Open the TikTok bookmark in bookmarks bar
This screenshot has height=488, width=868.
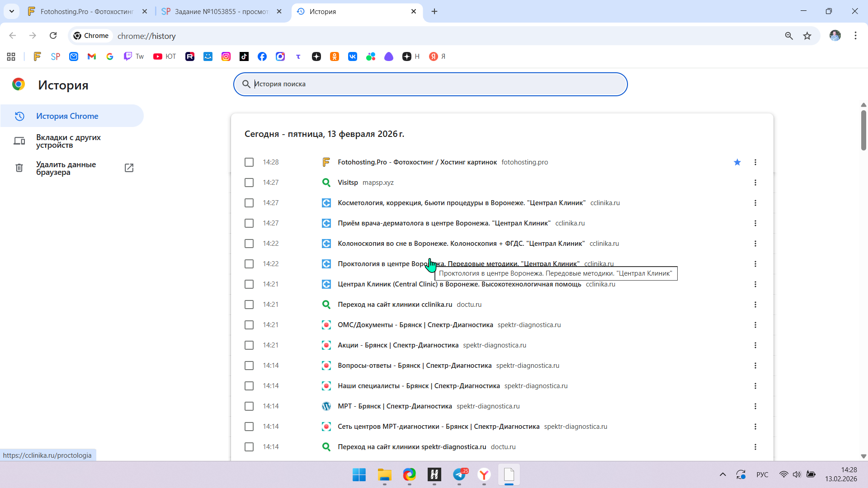[244, 56]
